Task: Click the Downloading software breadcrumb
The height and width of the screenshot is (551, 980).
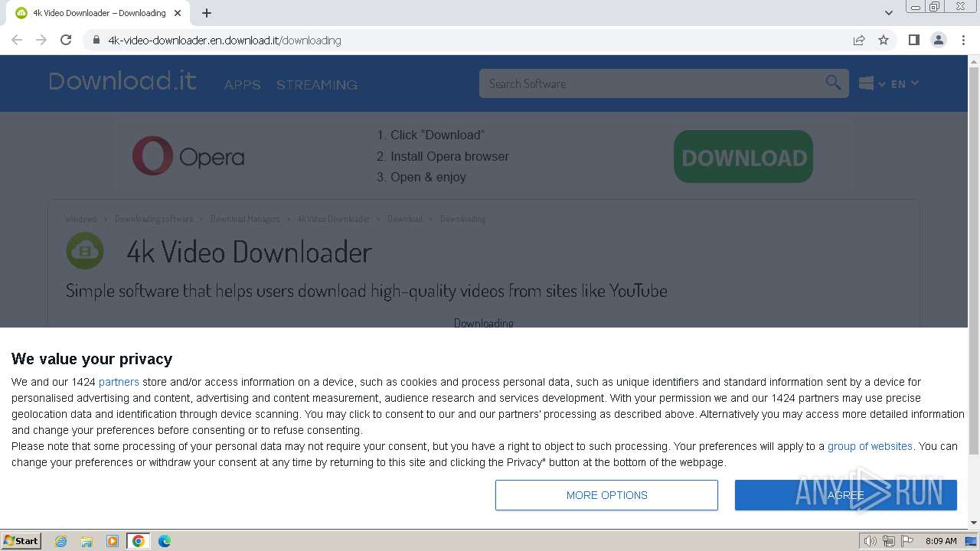Action: 154,219
